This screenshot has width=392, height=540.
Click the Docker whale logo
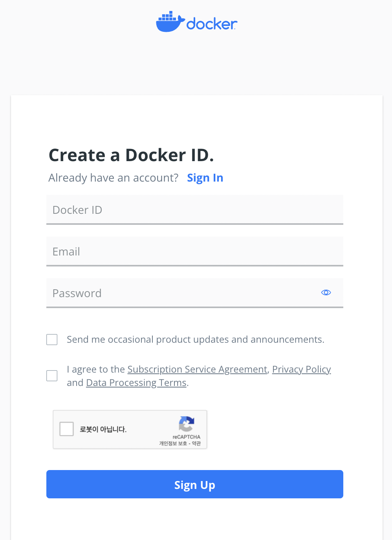(x=197, y=22)
